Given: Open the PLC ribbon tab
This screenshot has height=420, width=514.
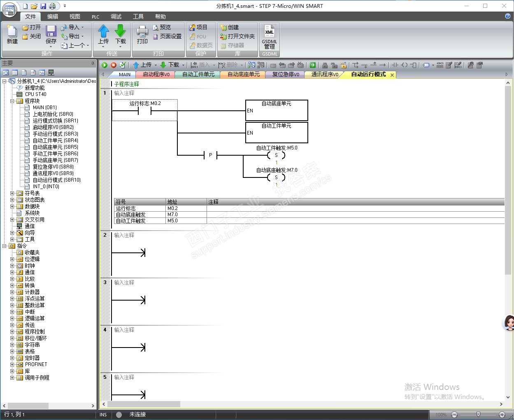Looking at the screenshot, I should coord(95,16).
